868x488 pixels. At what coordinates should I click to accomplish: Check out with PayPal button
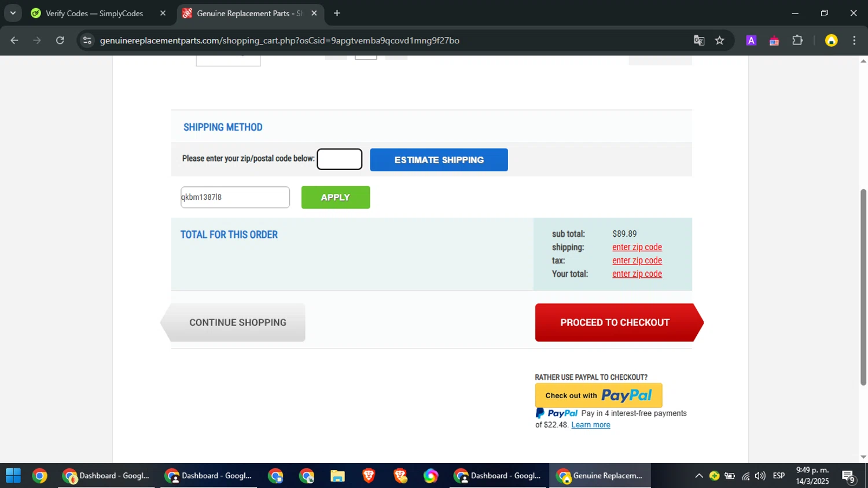(x=598, y=395)
